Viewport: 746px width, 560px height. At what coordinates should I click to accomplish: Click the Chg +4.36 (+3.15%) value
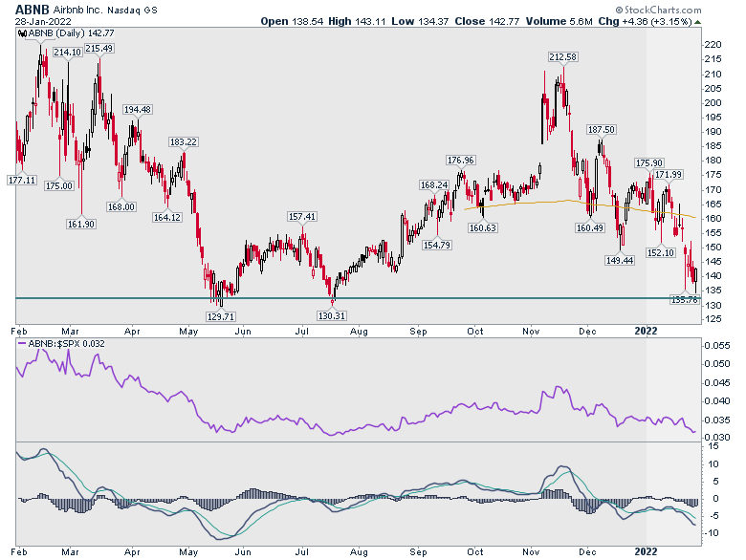tap(645, 21)
